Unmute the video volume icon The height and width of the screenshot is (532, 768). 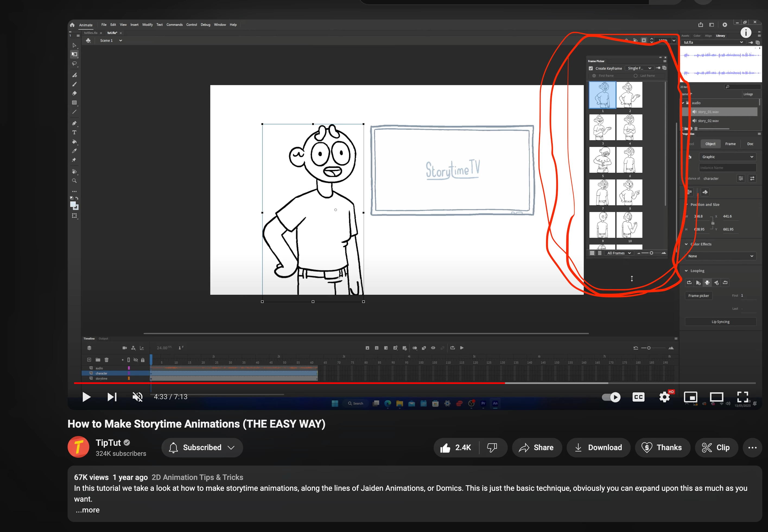(137, 397)
